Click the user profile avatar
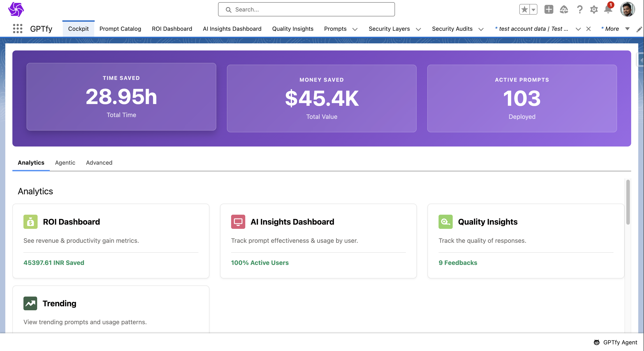Image resolution: width=644 pixels, height=351 pixels. (x=627, y=10)
